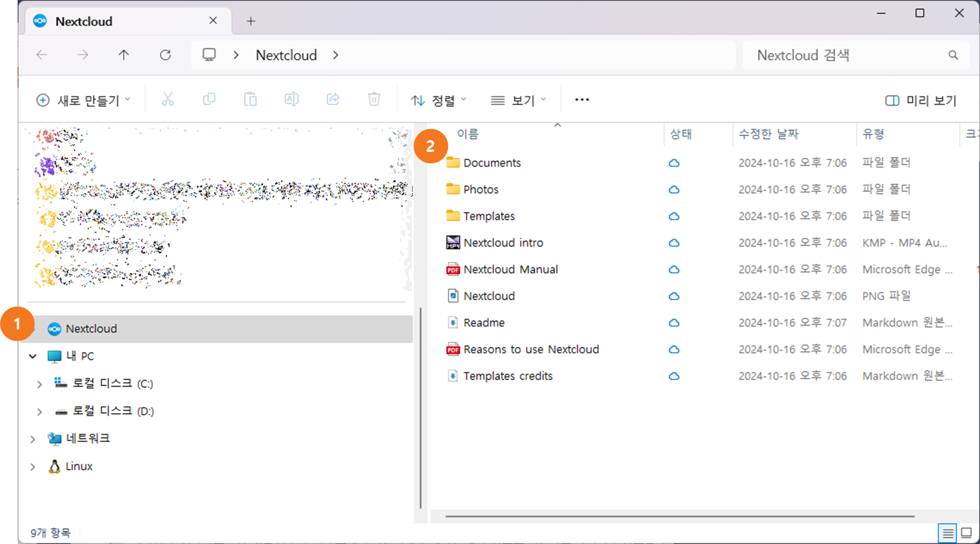Open the 정렬 sort dropdown

tap(439, 101)
